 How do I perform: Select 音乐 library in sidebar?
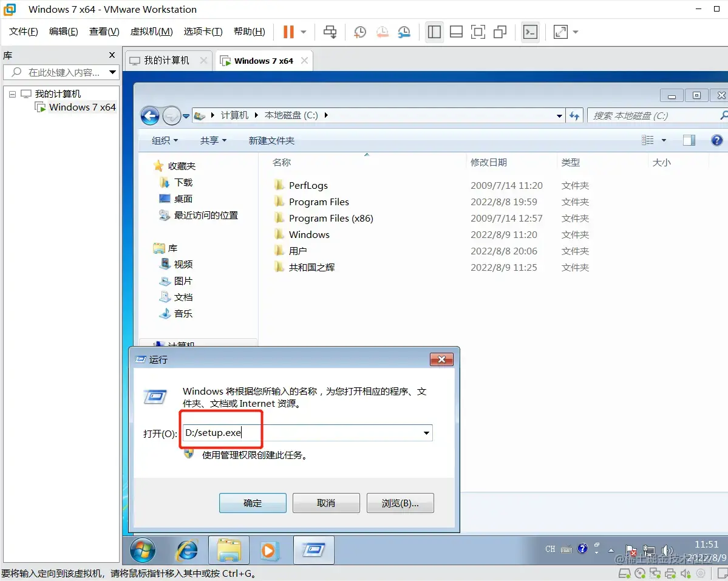point(176,314)
